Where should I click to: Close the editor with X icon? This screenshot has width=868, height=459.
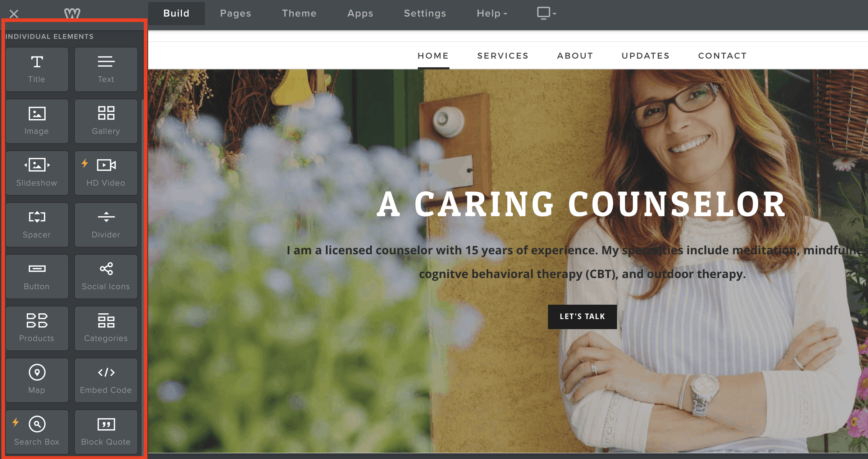(x=14, y=14)
